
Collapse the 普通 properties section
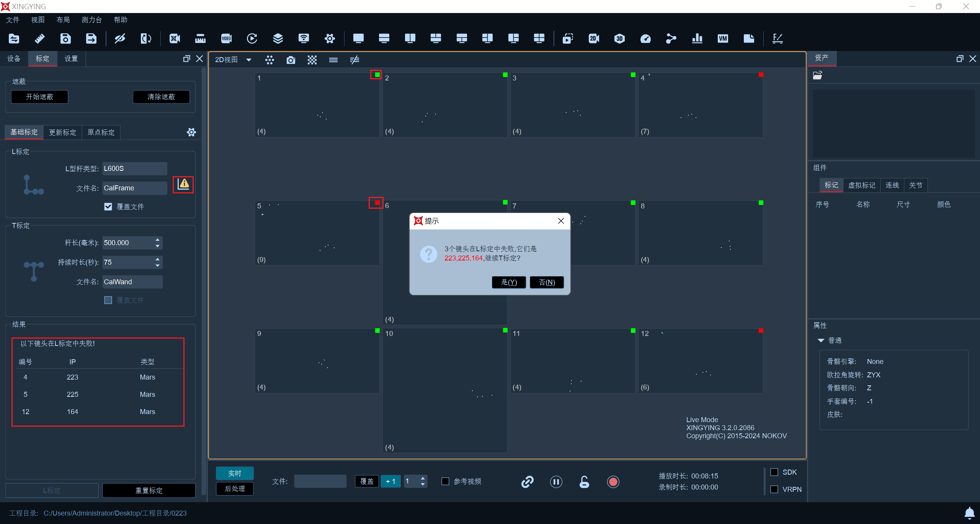[821, 341]
